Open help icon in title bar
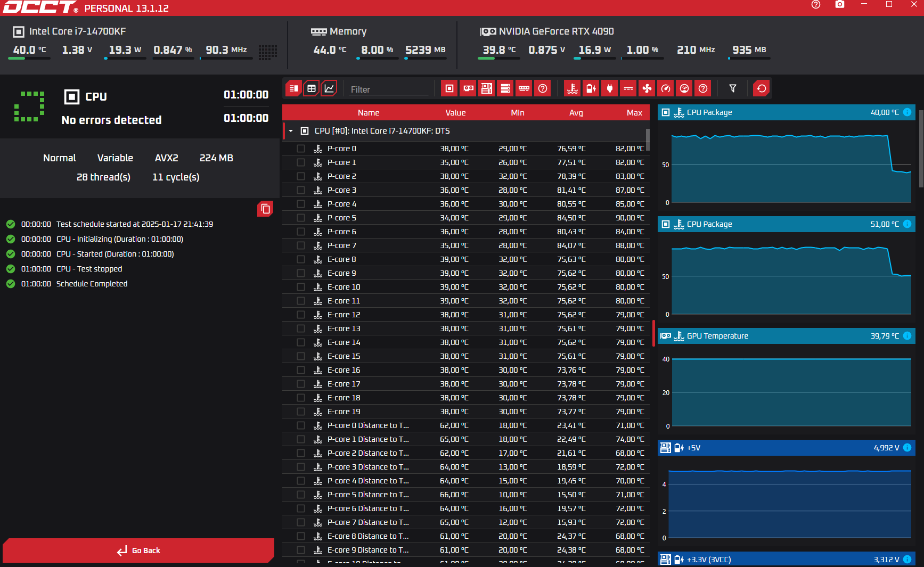Viewport: 924px width, 567px height. (816, 5)
